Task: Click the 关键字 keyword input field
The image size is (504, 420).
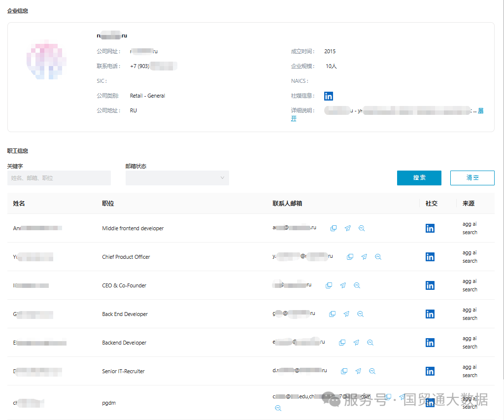Action: (x=59, y=178)
